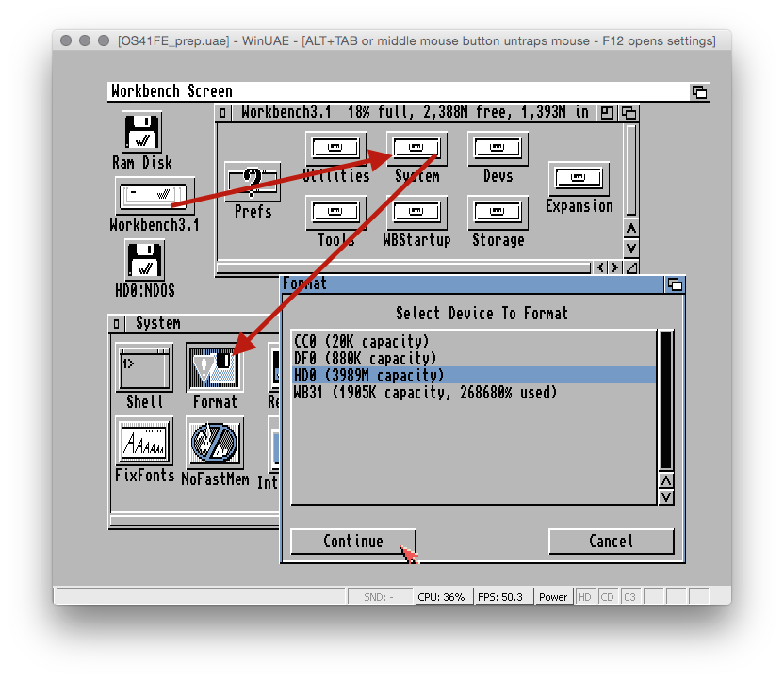The width and height of the screenshot is (784, 680).
Task: Click the Format window title bar
Action: pos(472,283)
